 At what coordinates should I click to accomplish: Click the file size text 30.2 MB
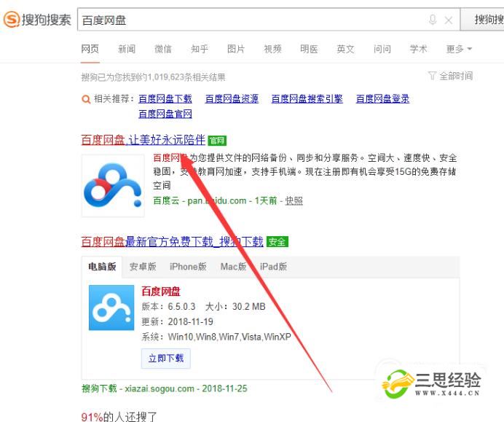pyautogui.click(x=249, y=307)
